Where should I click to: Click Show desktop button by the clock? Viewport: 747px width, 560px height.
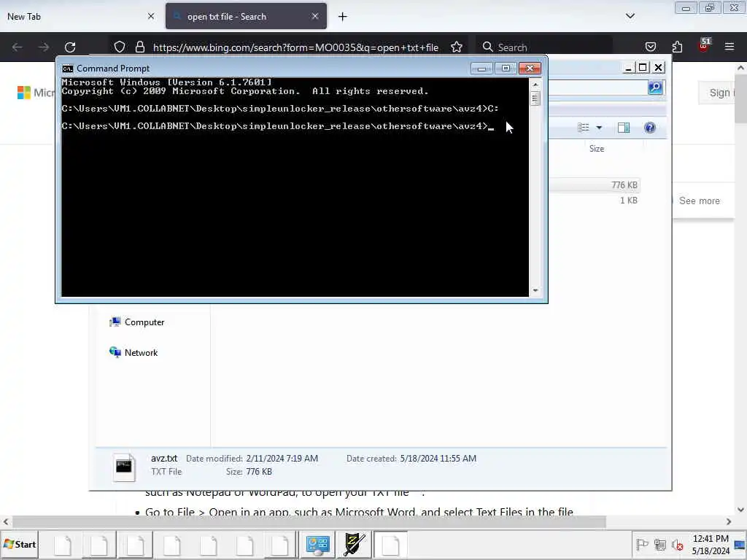[741, 544]
